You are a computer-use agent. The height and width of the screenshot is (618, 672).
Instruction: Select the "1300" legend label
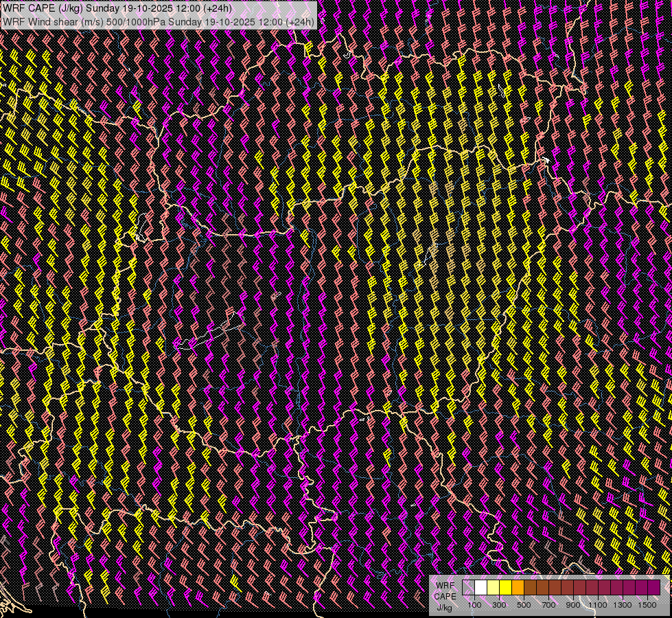tap(623, 605)
